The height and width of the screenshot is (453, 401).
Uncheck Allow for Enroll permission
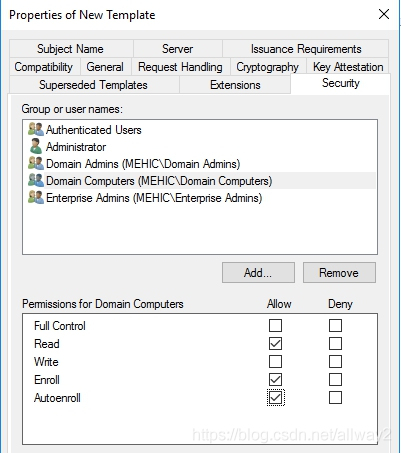(x=275, y=379)
